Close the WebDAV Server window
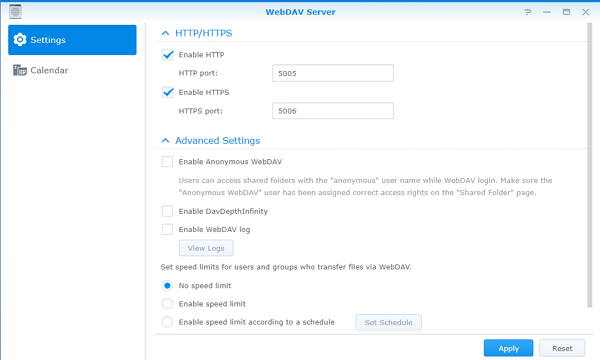600x360 pixels. pyautogui.click(x=585, y=12)
